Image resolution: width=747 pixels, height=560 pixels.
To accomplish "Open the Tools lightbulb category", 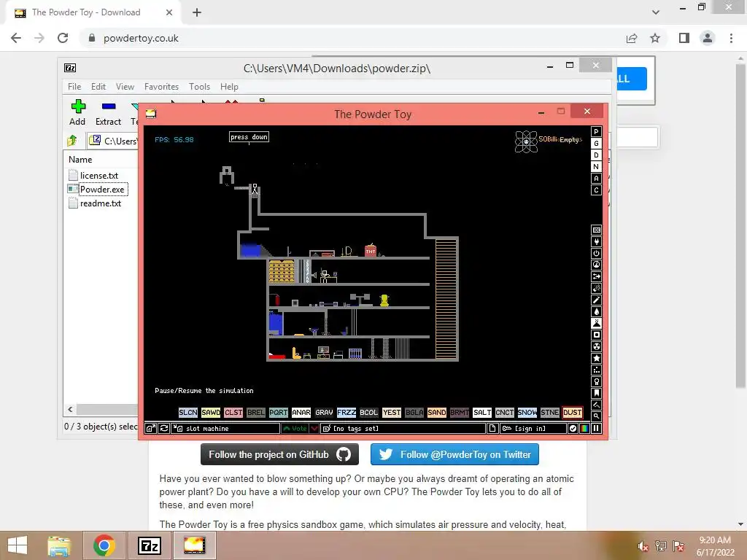I will pos(596,382).
